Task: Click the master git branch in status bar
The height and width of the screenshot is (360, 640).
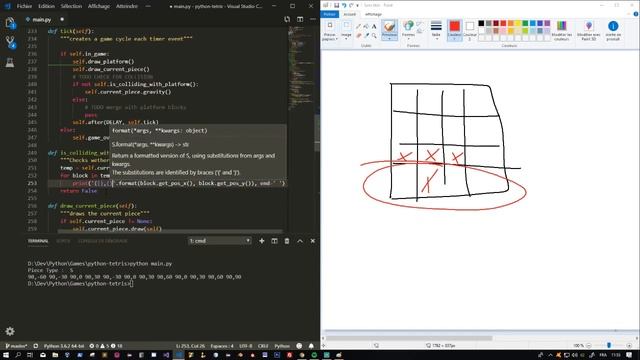Action: (16, 346)
